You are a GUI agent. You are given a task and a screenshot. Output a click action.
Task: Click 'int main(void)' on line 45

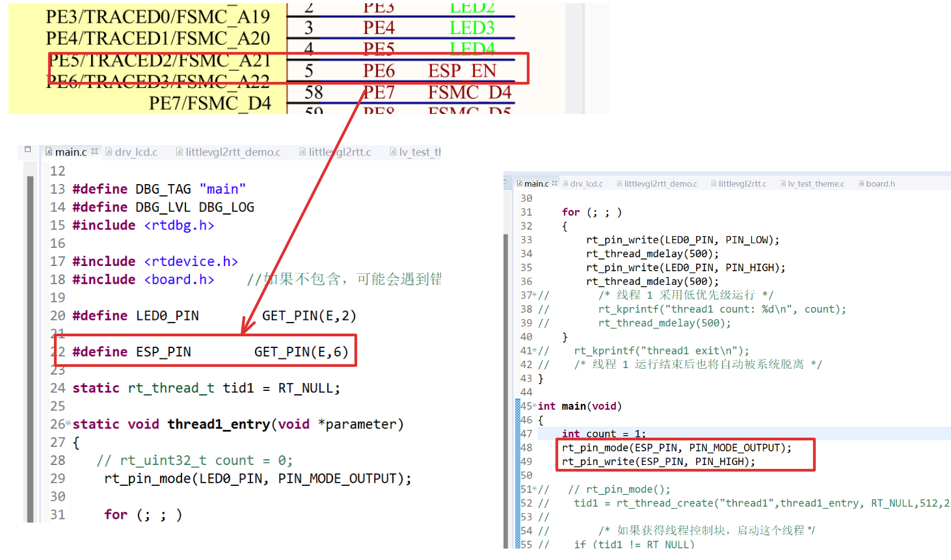click(580, 406)
